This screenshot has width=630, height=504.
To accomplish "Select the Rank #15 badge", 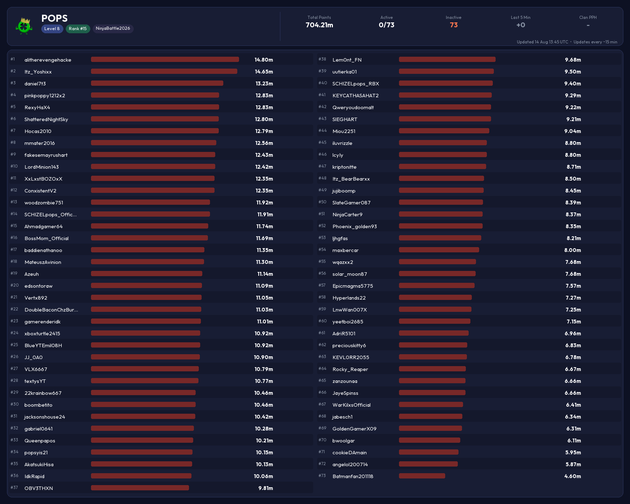I will (78, 29).
